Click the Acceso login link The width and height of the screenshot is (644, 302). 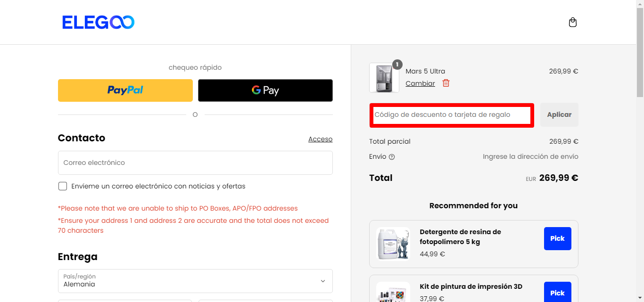[x=321, y=139]
